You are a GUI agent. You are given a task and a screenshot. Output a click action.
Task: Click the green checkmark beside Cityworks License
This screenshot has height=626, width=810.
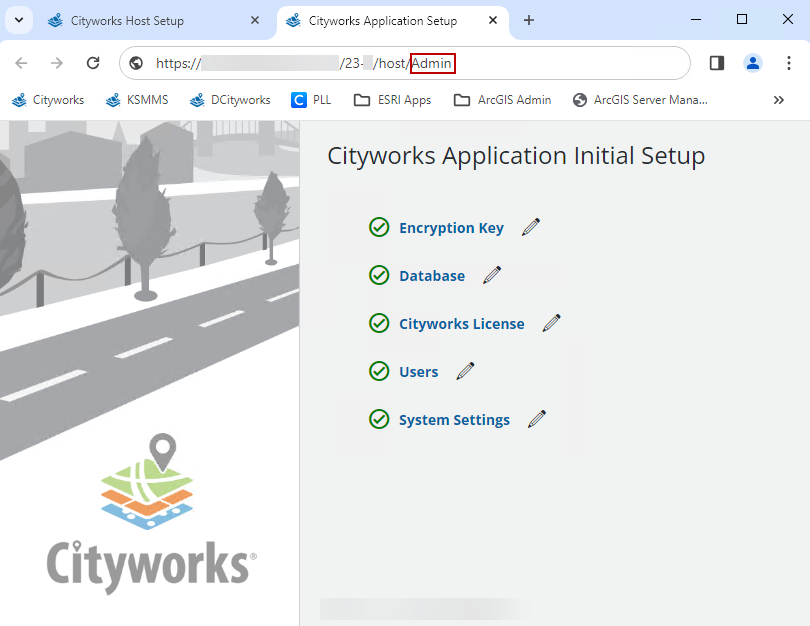tap(379, 323)
